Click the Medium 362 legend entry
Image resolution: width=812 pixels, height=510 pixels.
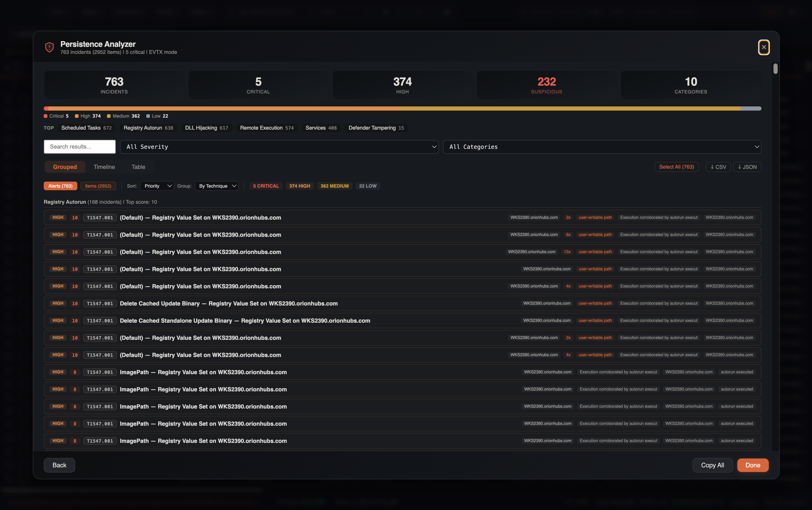(x=123, y=116)
